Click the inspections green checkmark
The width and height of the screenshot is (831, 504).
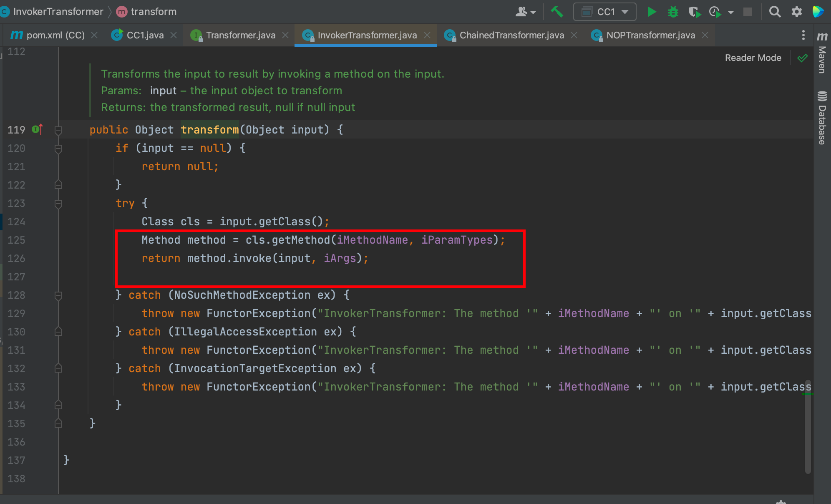(802, 58)
